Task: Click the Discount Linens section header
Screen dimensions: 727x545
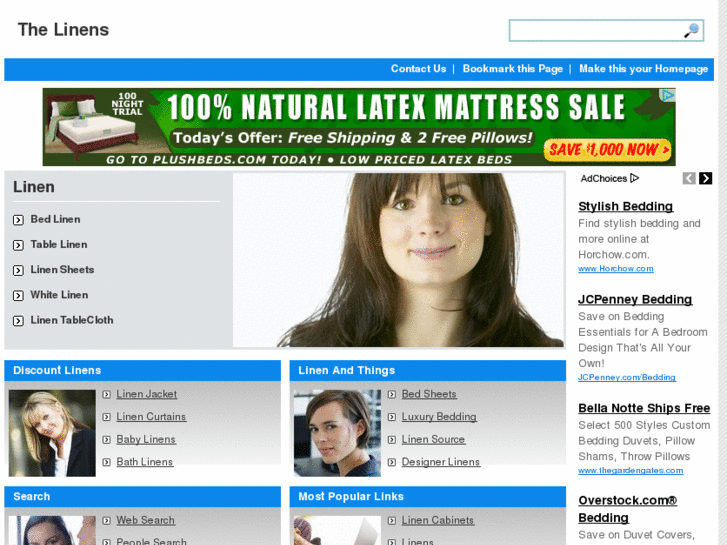Action: pyautogui.click(x=142, y=371)
